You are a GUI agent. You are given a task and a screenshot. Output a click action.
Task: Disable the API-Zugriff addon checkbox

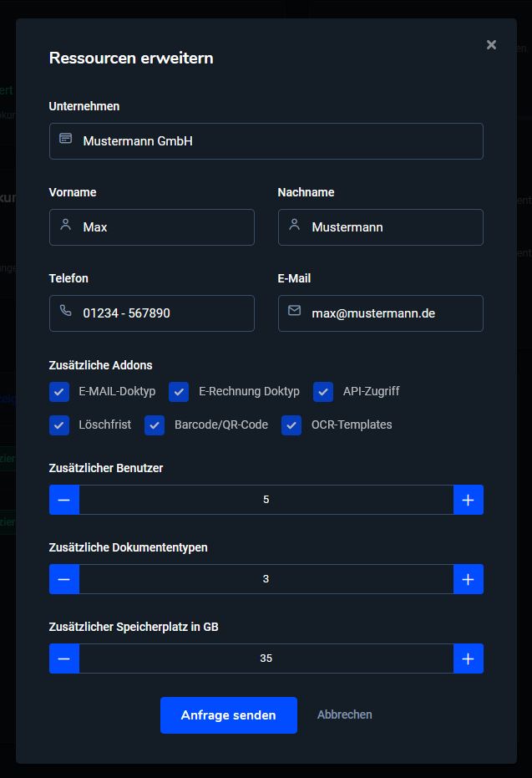coord(322,391)
